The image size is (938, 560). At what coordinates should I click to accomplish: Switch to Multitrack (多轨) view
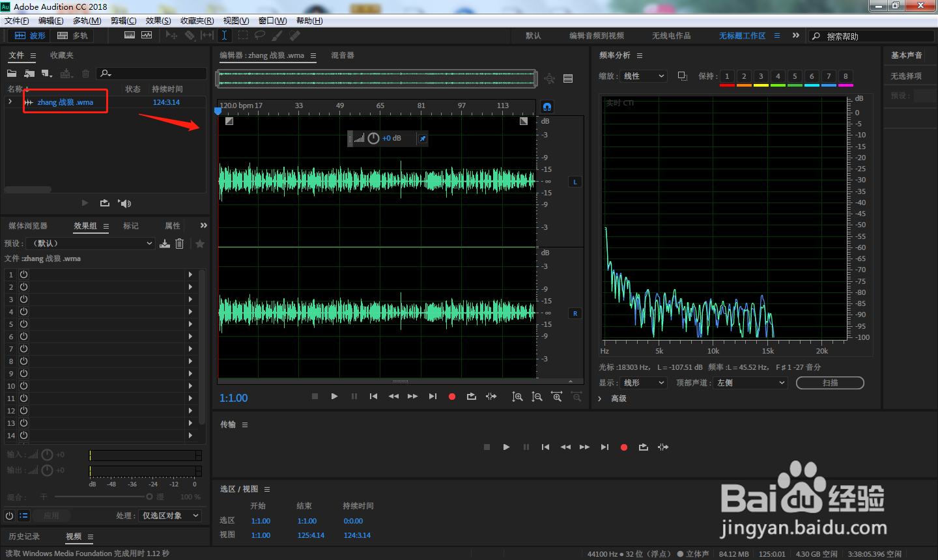pos(72,36)
